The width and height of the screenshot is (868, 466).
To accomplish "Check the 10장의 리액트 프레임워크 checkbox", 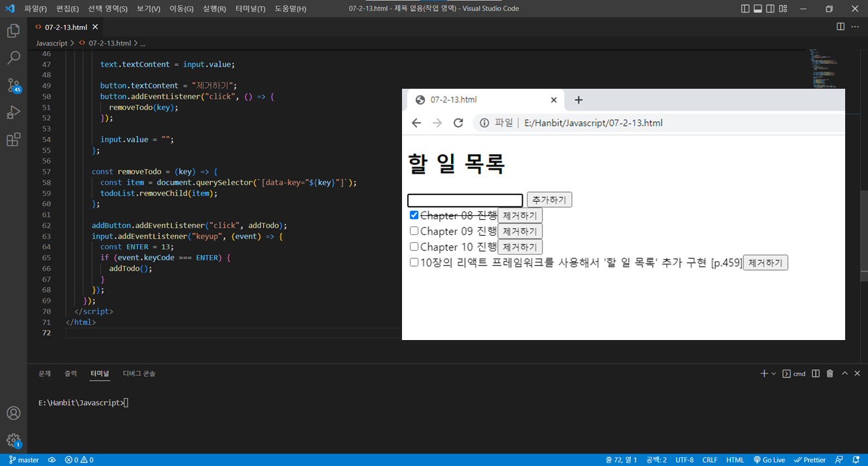I will pos(414,262).
